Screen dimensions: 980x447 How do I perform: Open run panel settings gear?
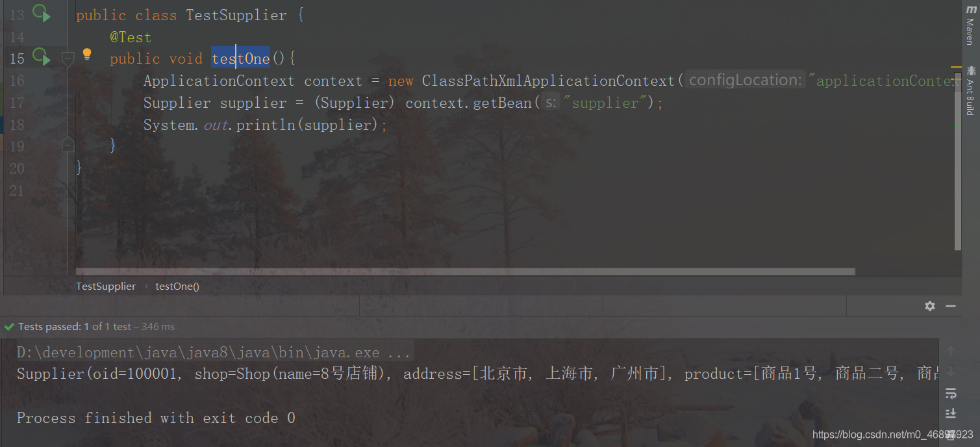coord(930,305)
